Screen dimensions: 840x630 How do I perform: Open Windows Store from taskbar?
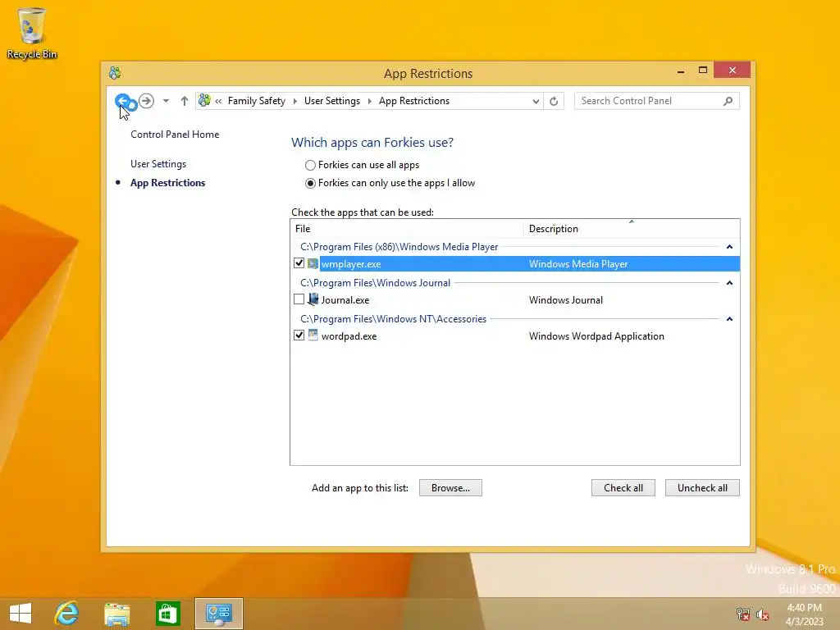pyautogui.click(x=167, y=614)
